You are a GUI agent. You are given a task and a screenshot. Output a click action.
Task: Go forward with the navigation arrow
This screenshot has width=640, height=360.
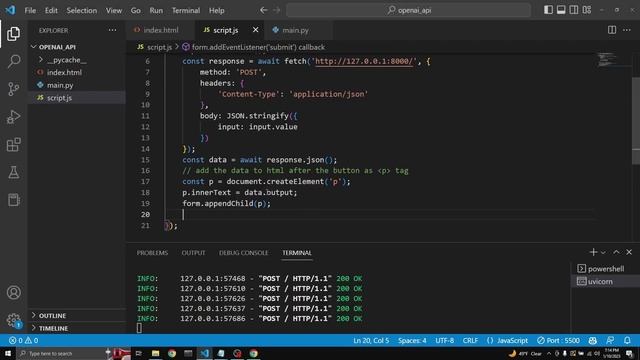(277, 10)
